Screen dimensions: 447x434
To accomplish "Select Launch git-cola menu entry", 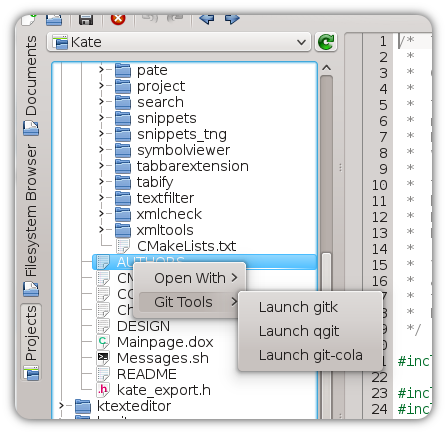I will pos(310,355).
